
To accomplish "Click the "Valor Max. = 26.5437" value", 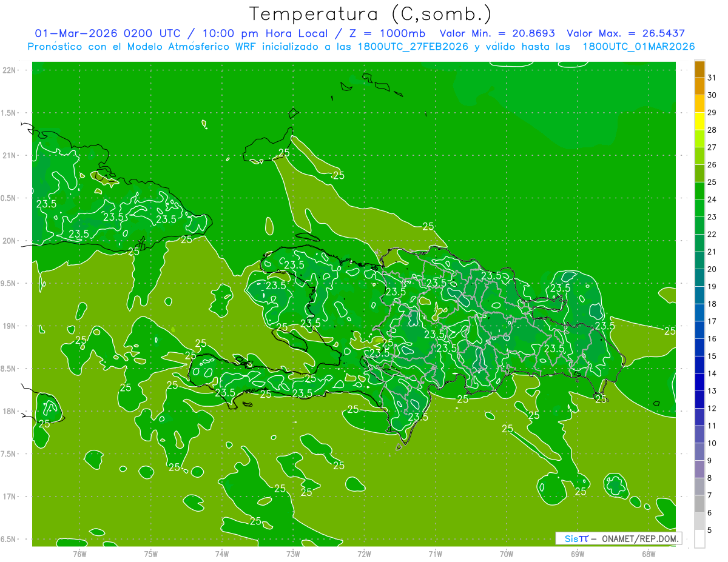I will click(x=626, y=33).
